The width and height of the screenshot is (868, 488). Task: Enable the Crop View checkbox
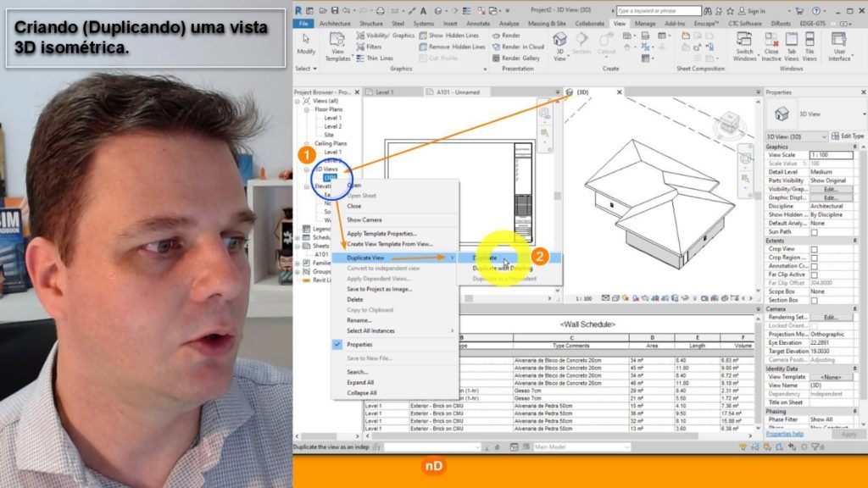pyautogui.click(x=815, y=249)
